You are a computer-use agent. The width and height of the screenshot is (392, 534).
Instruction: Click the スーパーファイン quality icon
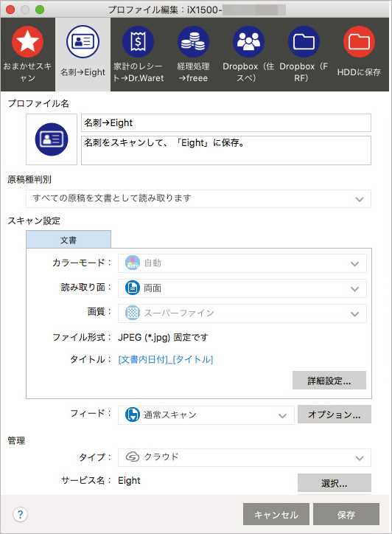click(133, 313)
